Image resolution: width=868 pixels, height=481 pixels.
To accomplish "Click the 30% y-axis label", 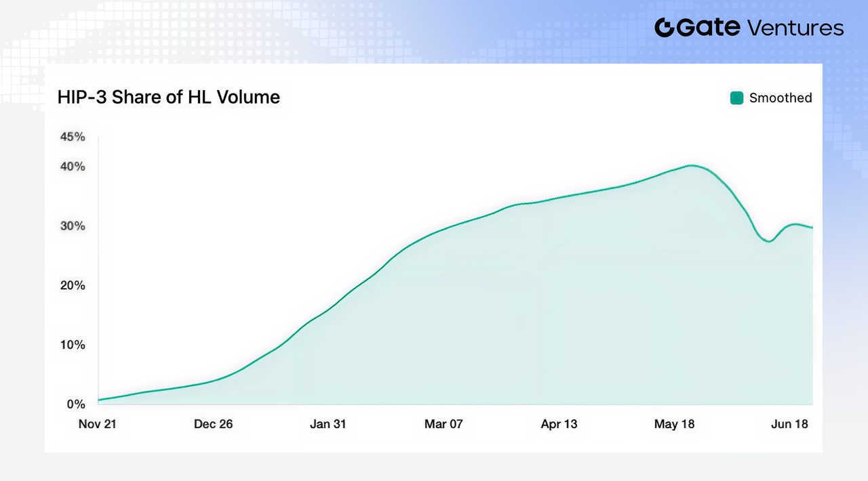I will point(73,226).
